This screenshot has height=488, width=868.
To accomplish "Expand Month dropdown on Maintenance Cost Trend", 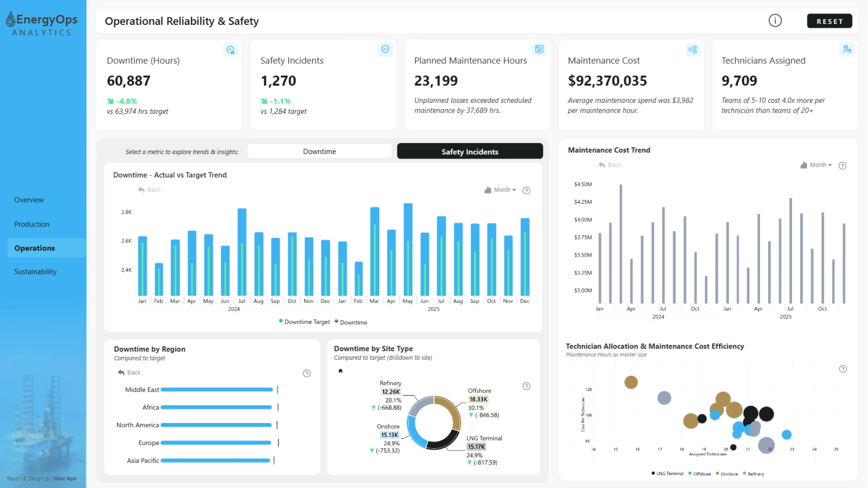I will 816,165.
